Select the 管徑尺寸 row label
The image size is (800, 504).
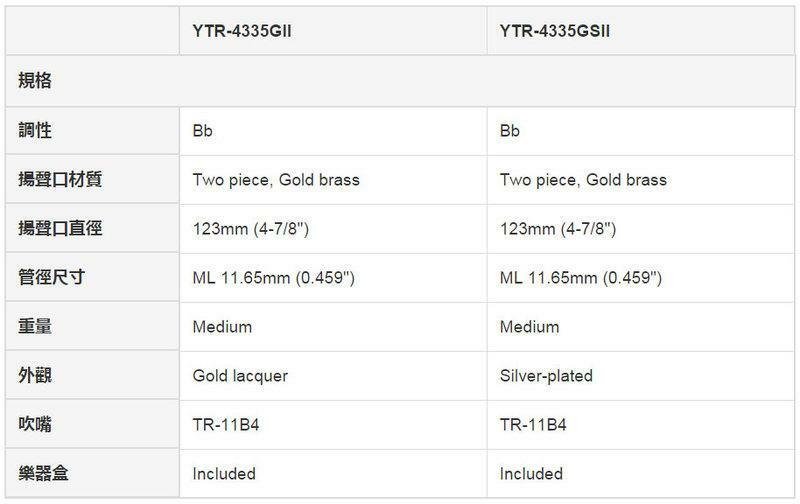coord(51,278)
